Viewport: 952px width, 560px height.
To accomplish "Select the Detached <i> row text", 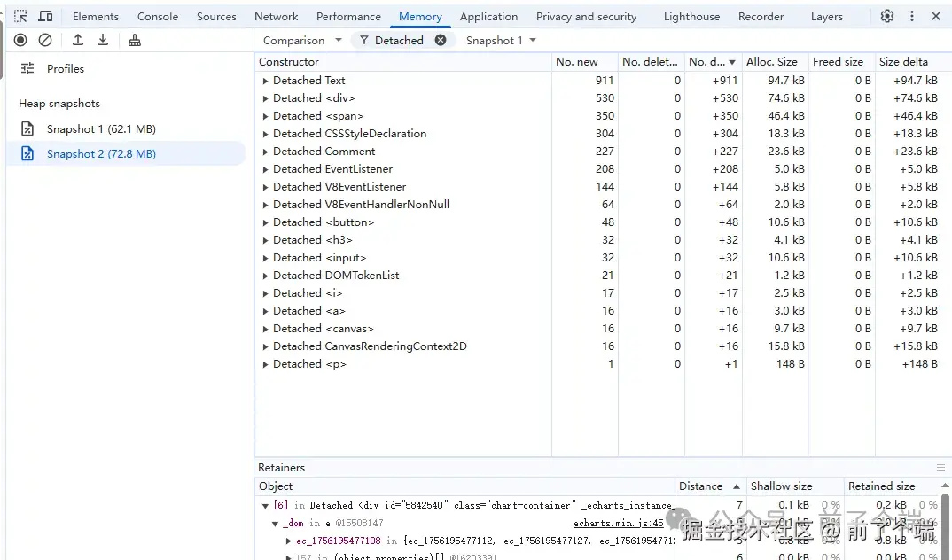I will [x=308, y=293].
